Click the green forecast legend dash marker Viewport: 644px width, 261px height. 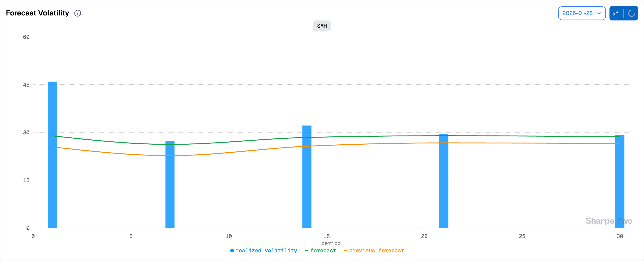pyautogui.click(x=307, y=251)
